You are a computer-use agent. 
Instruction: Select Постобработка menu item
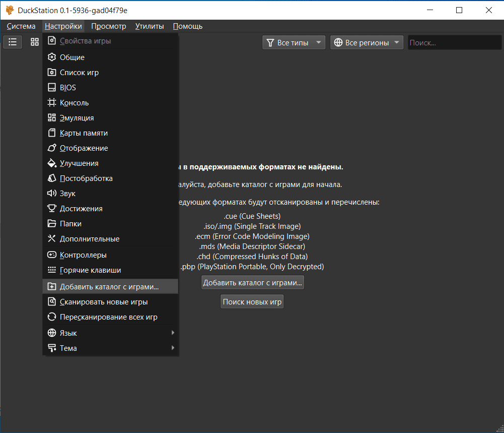coord(110,178)
